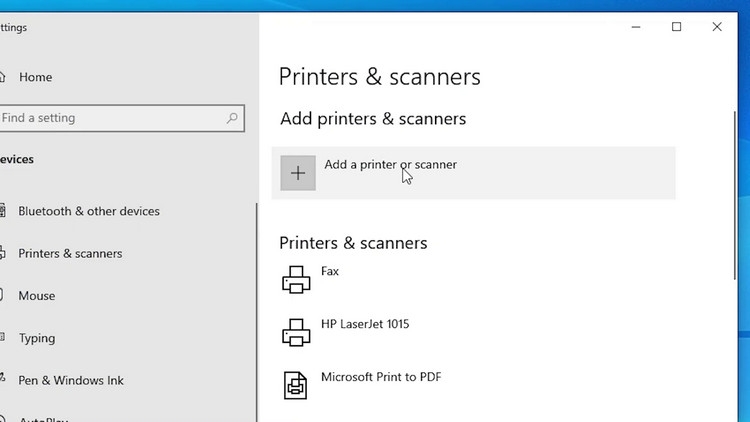
Task: Click the HP LaserJet 1015 printer icon
Action: click(296, 332)
